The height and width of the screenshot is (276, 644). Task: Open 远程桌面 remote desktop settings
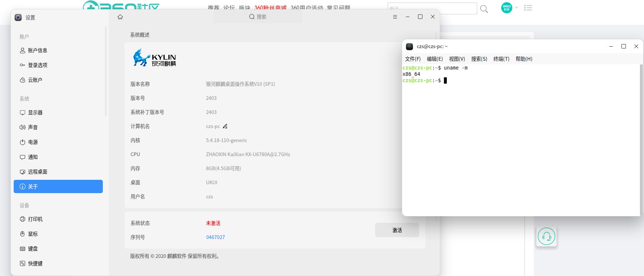pos(58,172)
